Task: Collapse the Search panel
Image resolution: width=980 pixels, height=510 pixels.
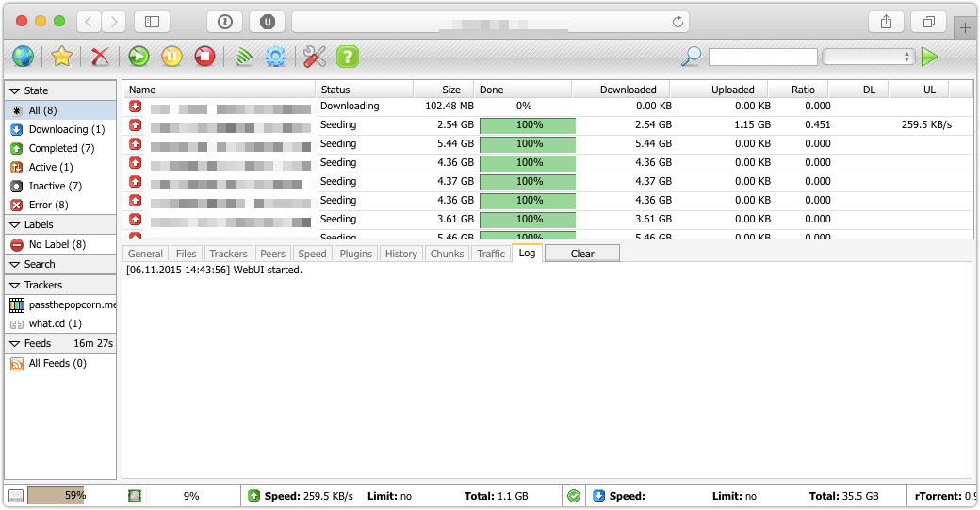Action: (x=15, y=265)
